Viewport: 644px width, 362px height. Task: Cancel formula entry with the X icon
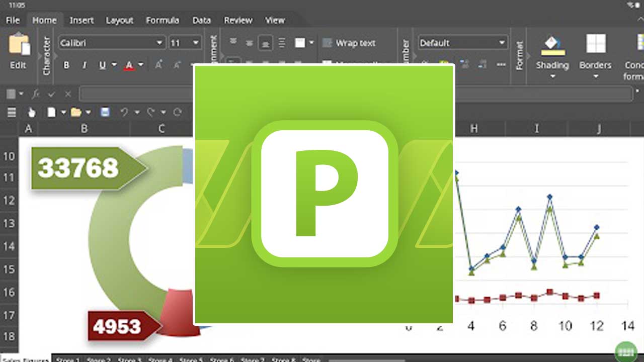68,94
